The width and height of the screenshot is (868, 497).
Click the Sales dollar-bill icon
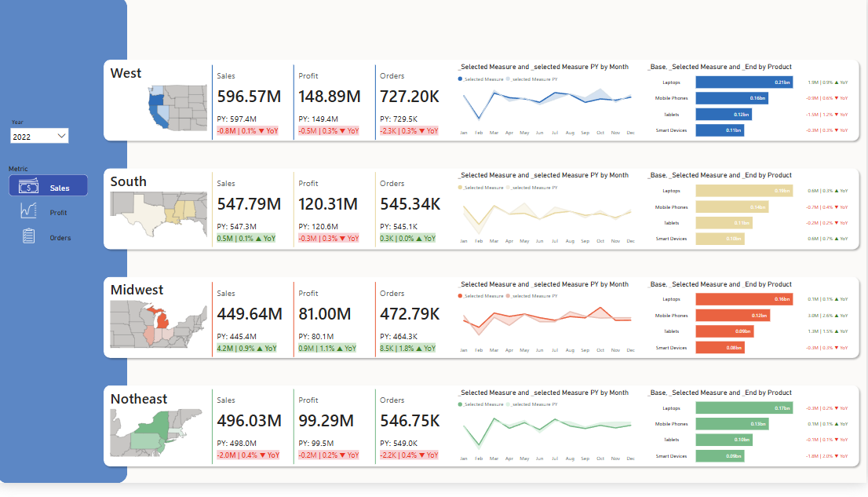click(x=28, y=187)
